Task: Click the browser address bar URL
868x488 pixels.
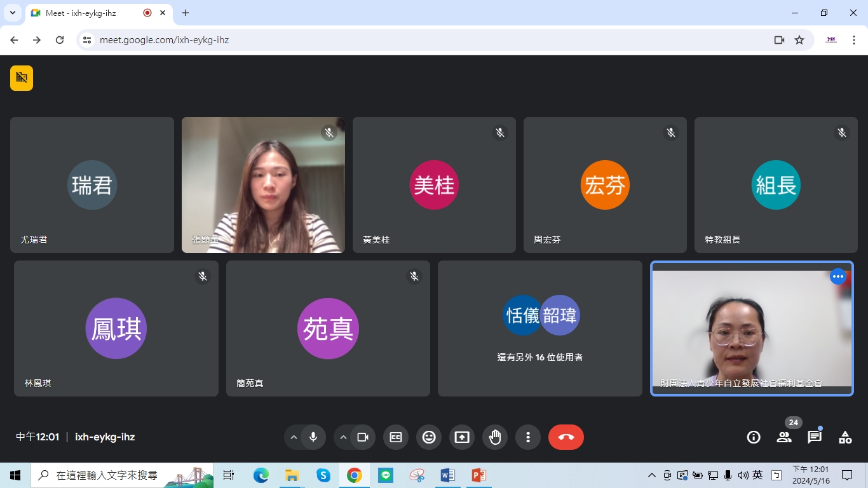Action: tap(165, 40)
